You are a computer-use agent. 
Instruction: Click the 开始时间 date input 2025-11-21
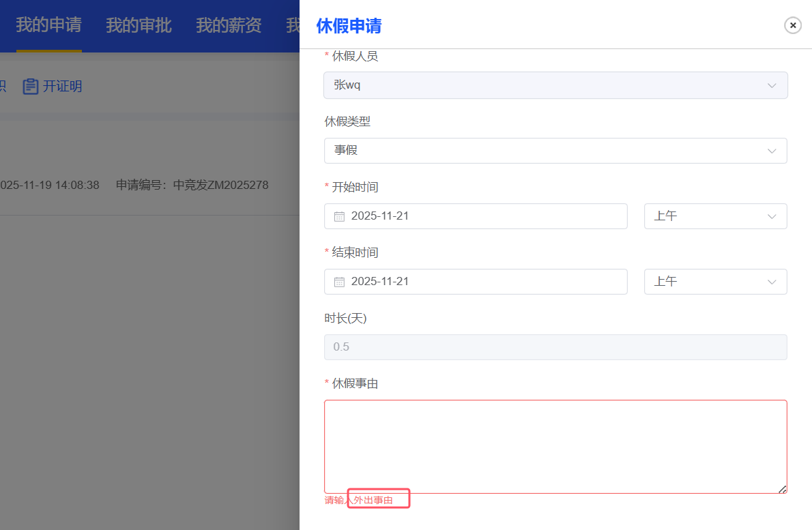[x=476, y=216]
